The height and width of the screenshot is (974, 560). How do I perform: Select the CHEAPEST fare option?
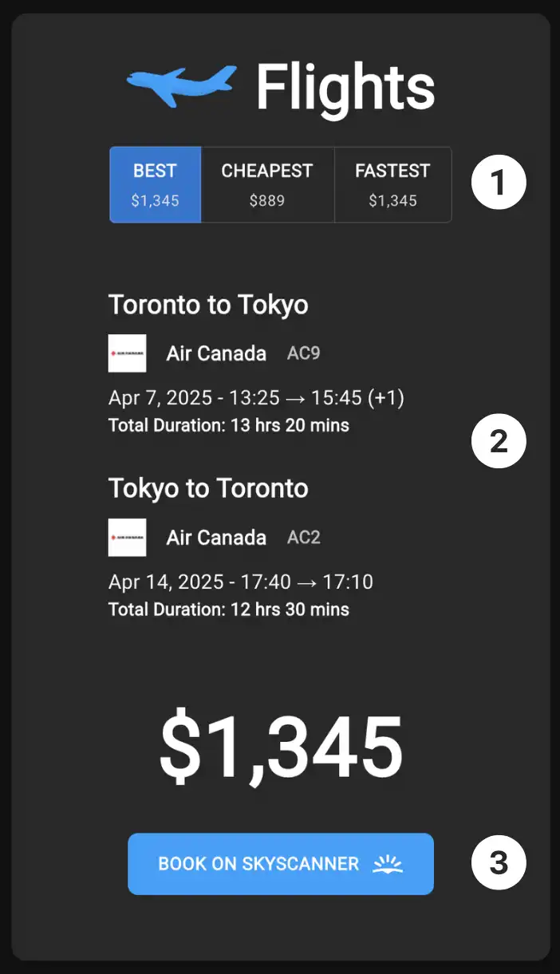coord(267,184)
